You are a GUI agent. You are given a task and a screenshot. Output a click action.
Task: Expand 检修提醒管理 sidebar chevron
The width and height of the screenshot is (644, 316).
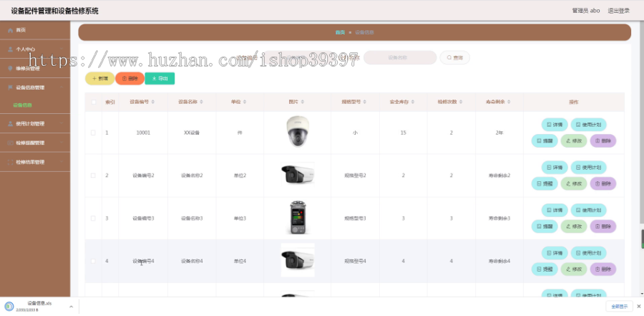point(62,143)
